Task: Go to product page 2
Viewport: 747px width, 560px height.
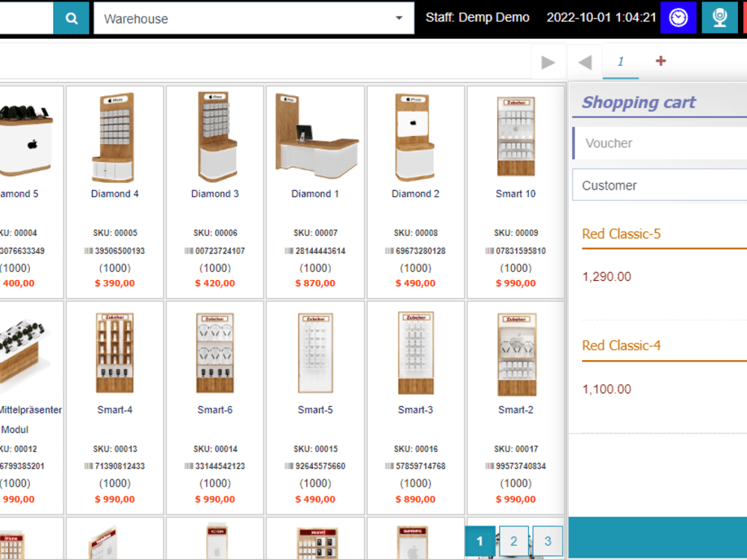Action: [x=514, y=541]
